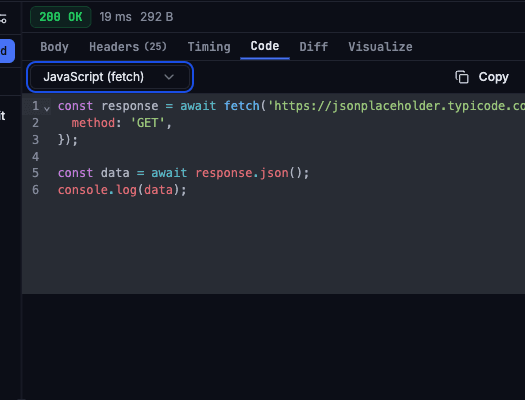The height and width of the screenshot is (400, 525).
Task: Click the Copy button
Action: 482,77
